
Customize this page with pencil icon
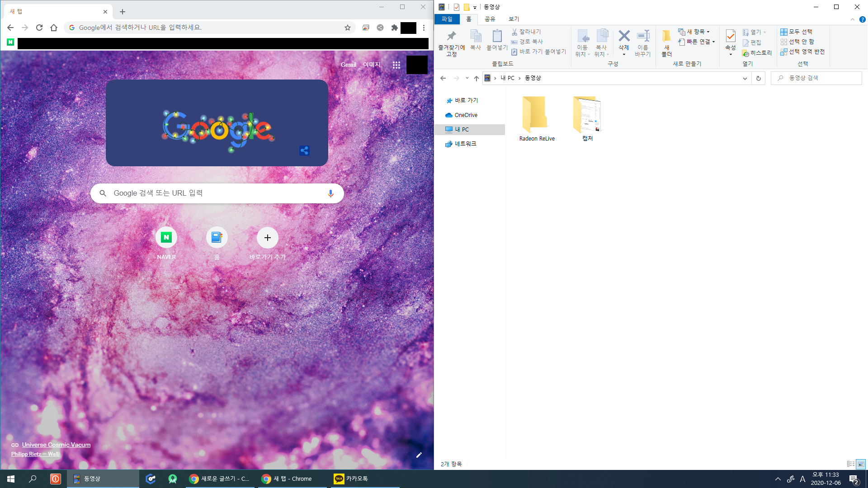tap(419, 455)
